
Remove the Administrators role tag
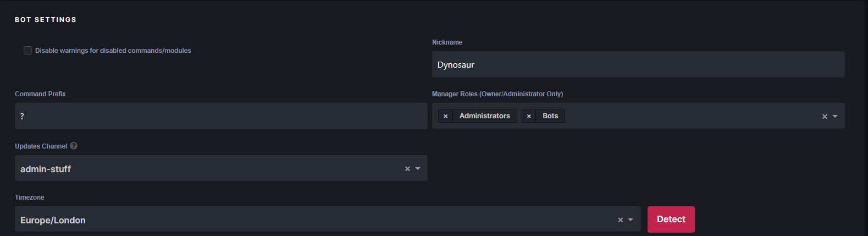(445, 116)
